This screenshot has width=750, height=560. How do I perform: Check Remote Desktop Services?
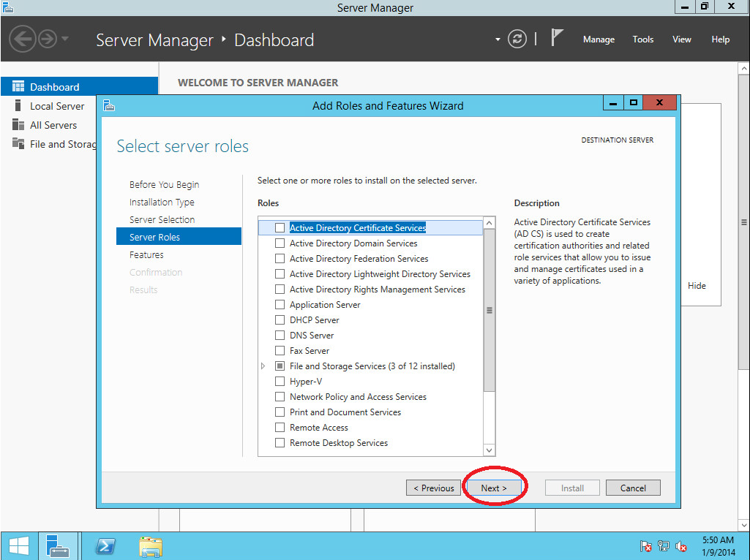pyautogui.click(x=280, y=442)
